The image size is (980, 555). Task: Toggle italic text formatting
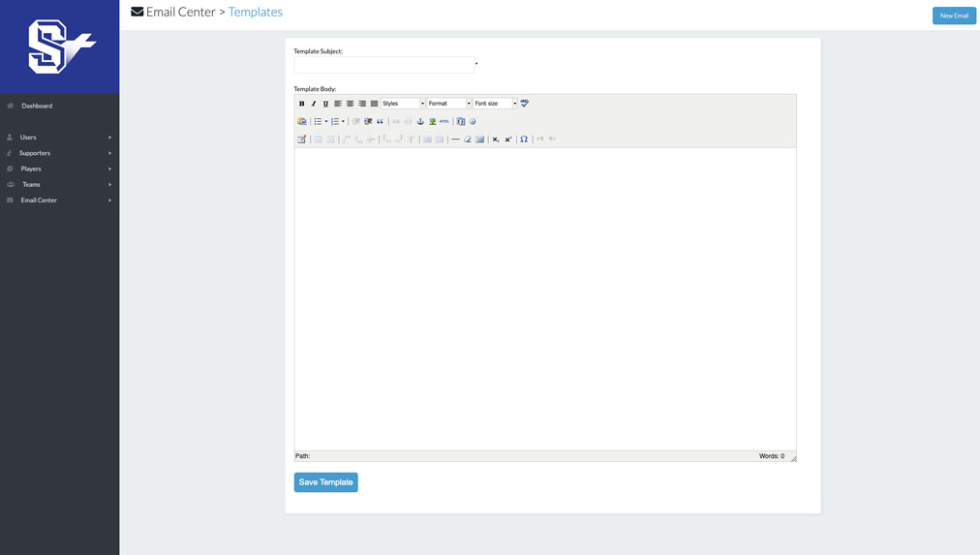(x=314, y=104)
